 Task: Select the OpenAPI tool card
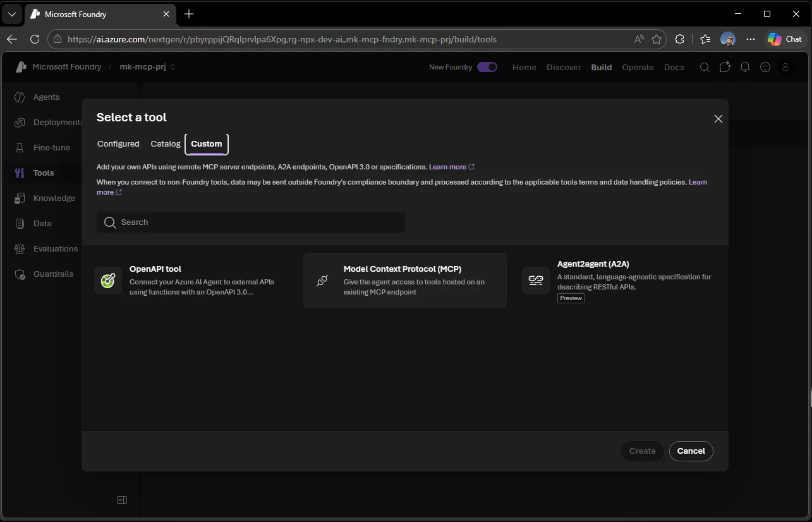coord(191,281)
